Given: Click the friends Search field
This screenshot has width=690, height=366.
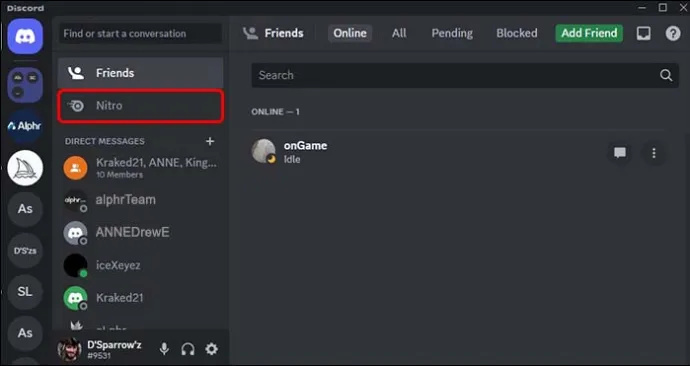Looking at the screenshot, I should (x=465, y=75).
